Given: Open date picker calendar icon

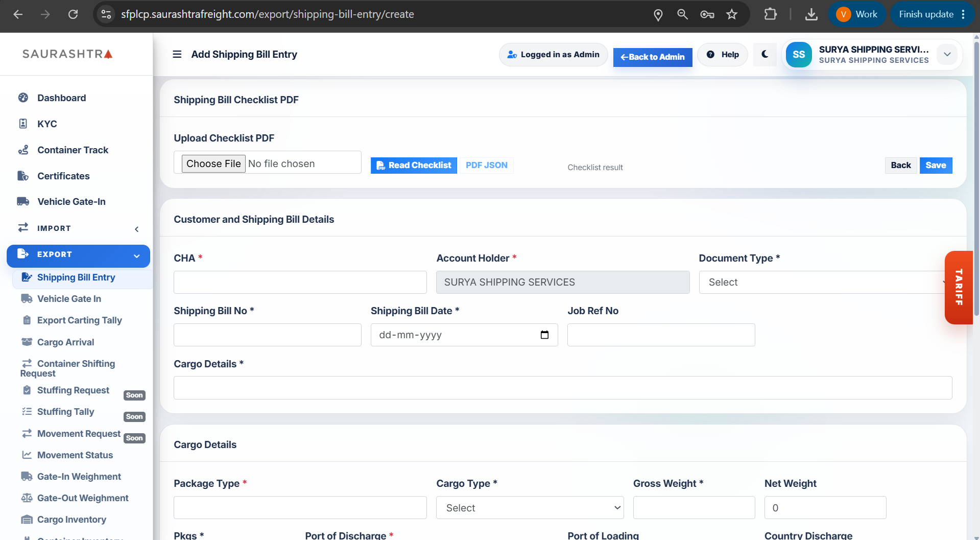Looking at the screenshot, I should click(544, 335).
